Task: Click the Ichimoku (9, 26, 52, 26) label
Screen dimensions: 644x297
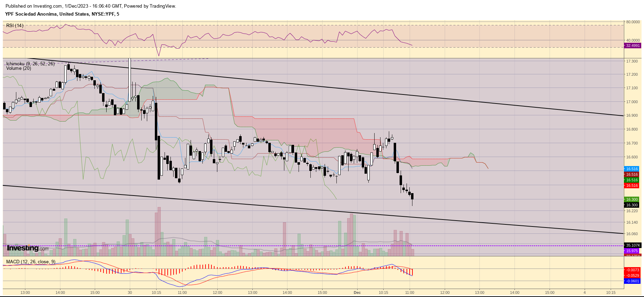Action: coord(30,64)
